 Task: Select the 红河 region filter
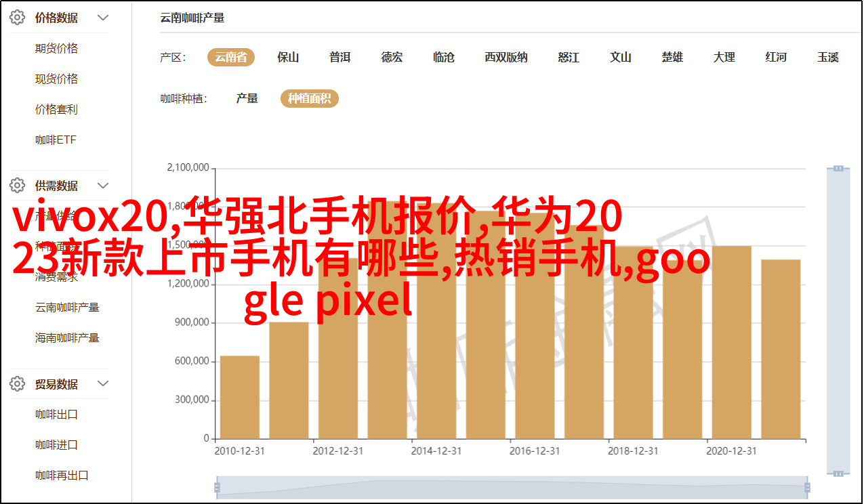(777, 58)
